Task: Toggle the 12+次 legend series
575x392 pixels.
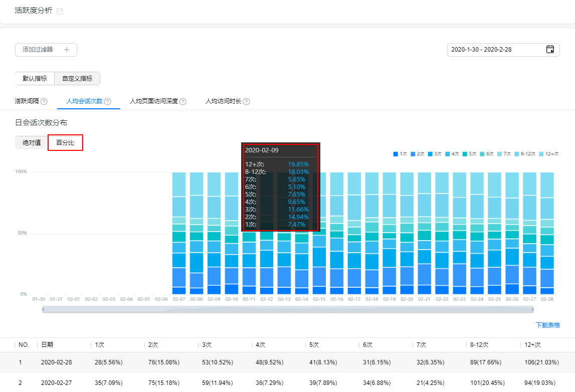Action: [548, 154]
